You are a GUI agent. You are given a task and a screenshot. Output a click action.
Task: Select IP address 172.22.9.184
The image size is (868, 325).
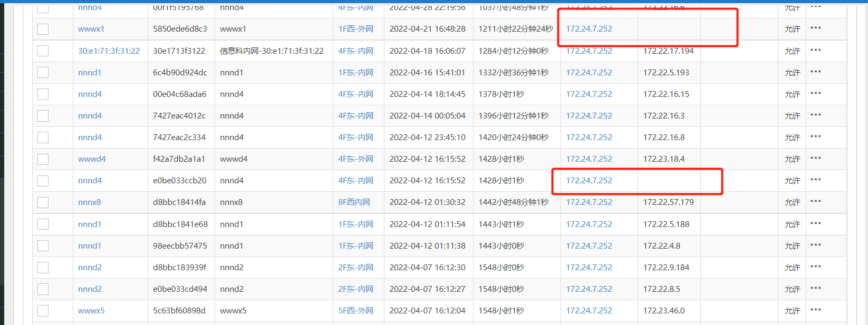pos(666,268)
